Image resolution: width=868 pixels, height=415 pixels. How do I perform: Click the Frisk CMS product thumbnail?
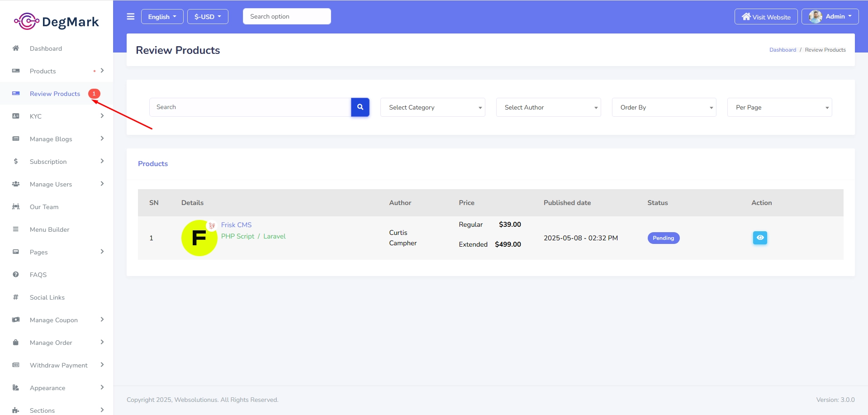tap(199, 238)
